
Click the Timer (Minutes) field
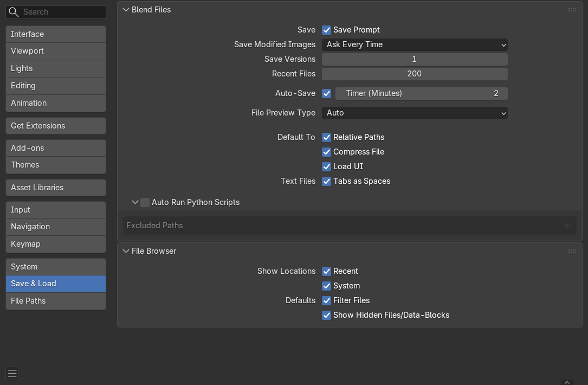pyautogui.click(x=422, y=93)
